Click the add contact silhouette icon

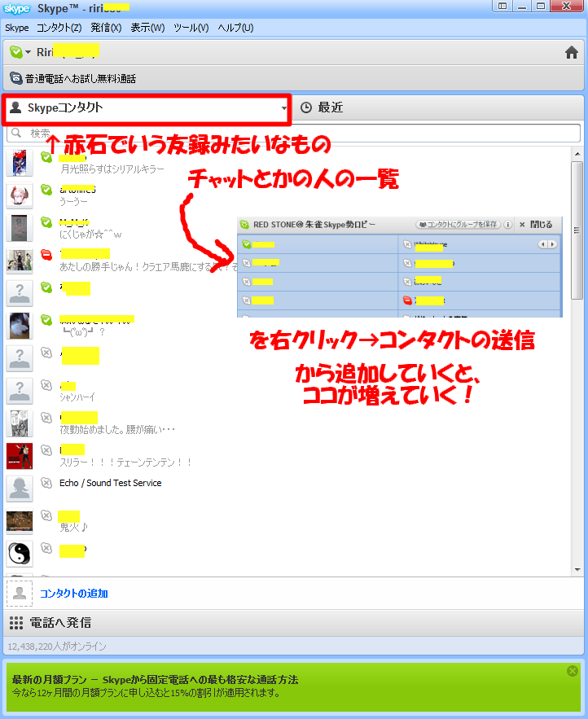[x=20, y=594]
